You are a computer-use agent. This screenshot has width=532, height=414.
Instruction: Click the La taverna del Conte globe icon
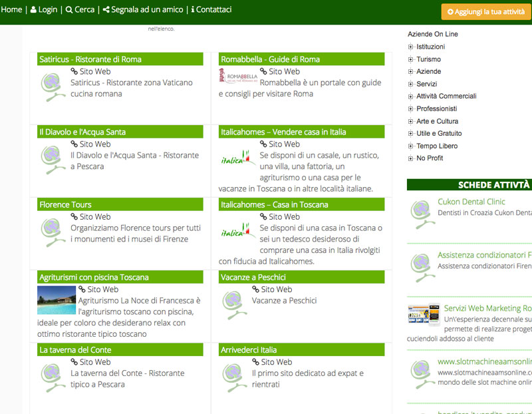[x=53, y=377]
